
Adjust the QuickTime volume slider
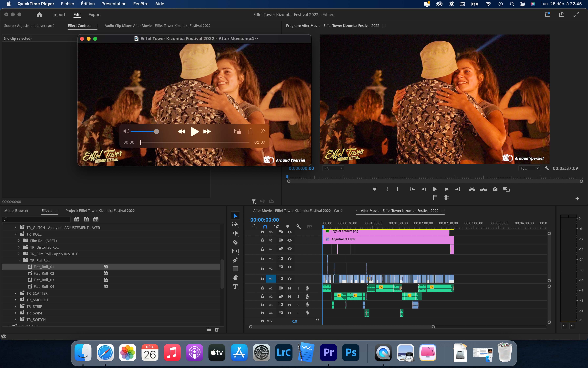pyautogui.click(x=145, y=131)
